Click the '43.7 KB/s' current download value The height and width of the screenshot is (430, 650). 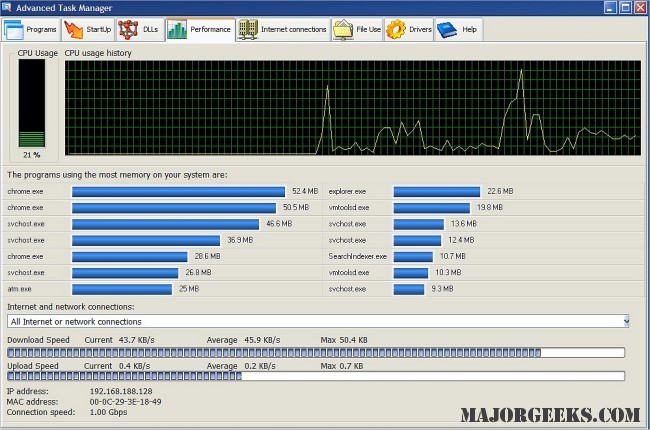[136, 340]
